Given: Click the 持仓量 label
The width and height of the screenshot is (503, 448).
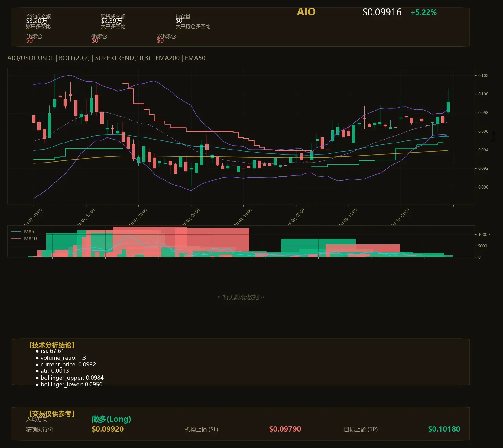Looking at the screenshot, I should [183, 16].
